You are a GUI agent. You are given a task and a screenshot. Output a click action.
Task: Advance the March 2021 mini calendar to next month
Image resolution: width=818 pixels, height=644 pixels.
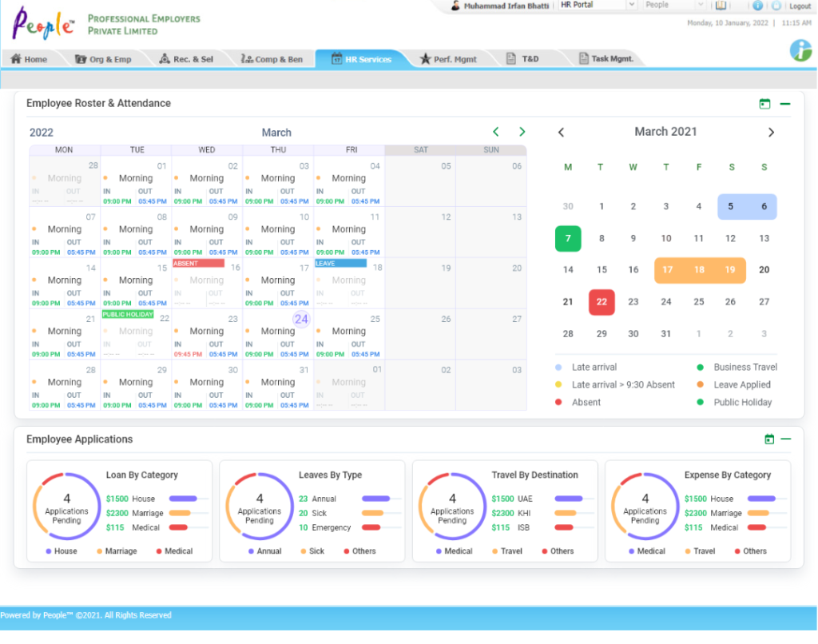point(771,133)
